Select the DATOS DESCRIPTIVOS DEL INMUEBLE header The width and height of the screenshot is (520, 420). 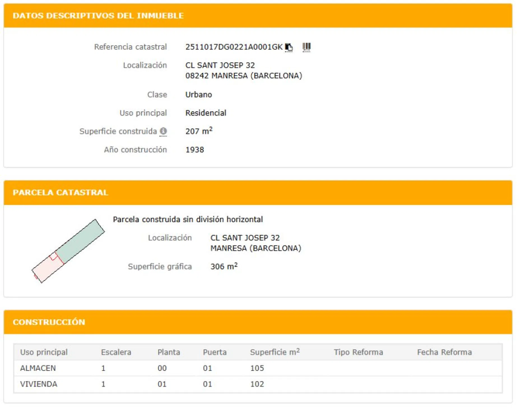point(98,16)
